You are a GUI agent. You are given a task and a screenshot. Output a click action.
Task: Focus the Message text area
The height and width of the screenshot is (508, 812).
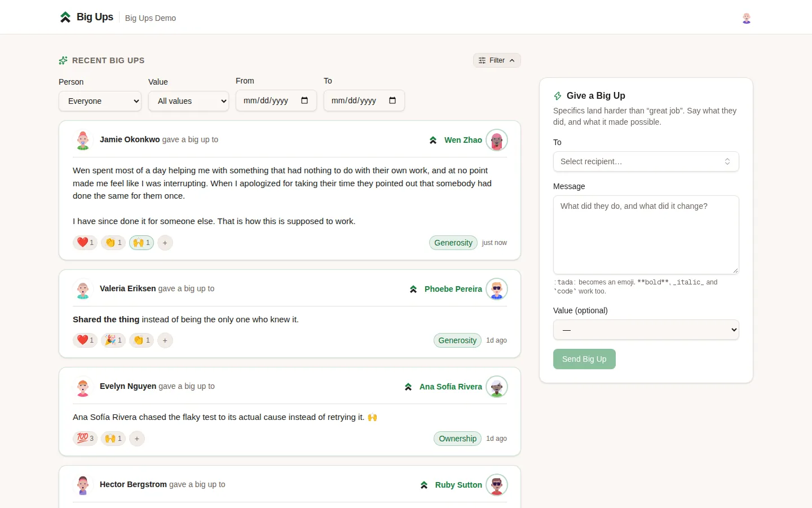(646, 235)
